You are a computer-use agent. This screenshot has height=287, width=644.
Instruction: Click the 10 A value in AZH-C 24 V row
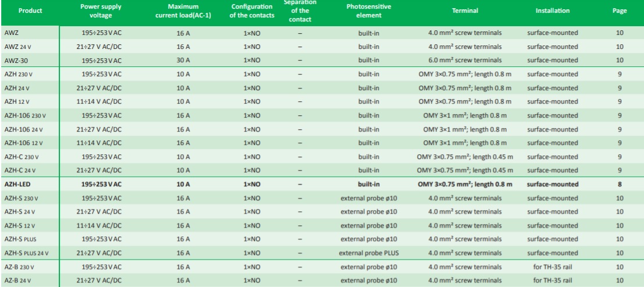pos(183,170)
